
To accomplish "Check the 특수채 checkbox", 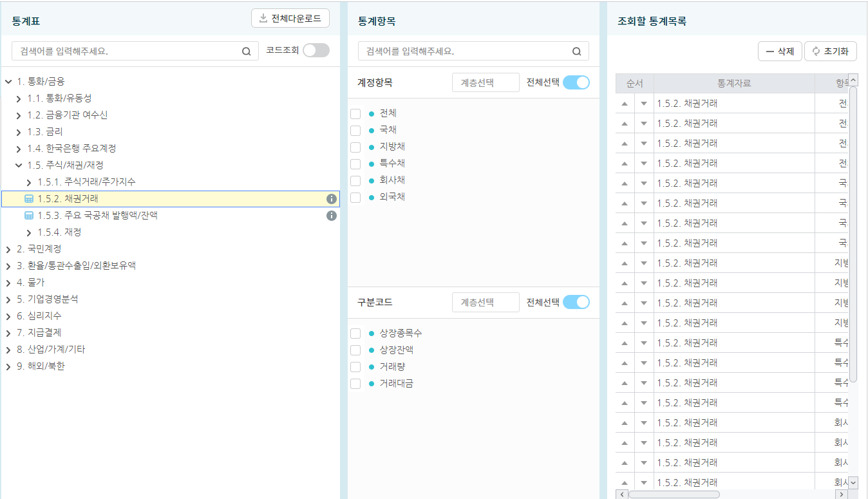I will (355, 164).
